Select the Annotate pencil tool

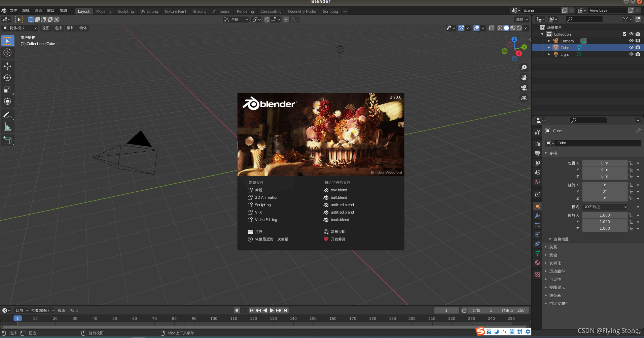click(x=7, y=115)
